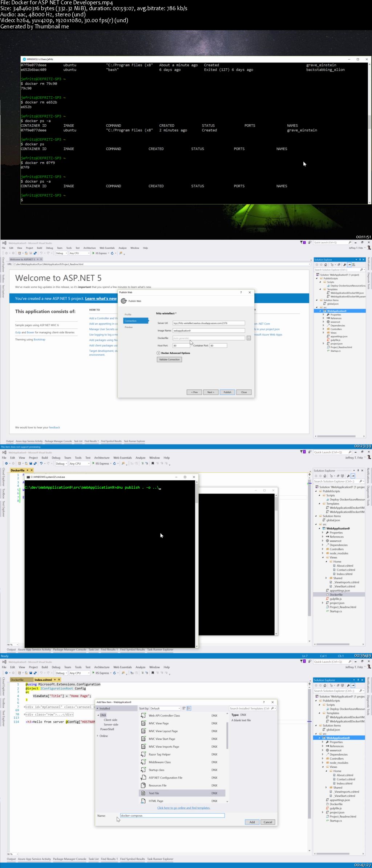Click the Dockerfile auto generate field in Publish Web
372x868 pixels.
coord(209,338)
